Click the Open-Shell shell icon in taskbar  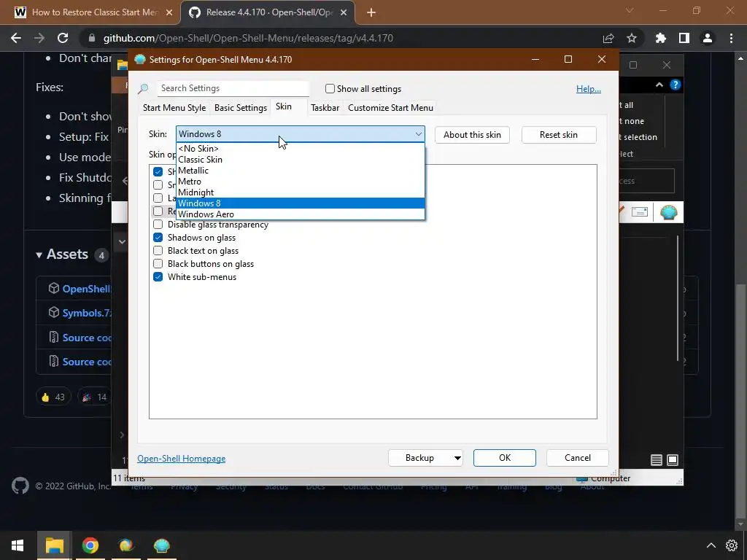pyautogui.click(x=162, y=545)
